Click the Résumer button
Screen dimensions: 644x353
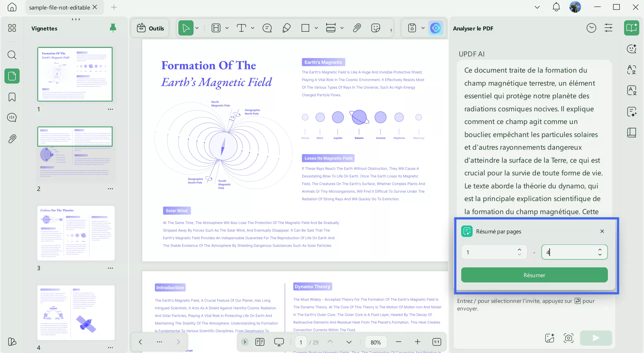534,275
